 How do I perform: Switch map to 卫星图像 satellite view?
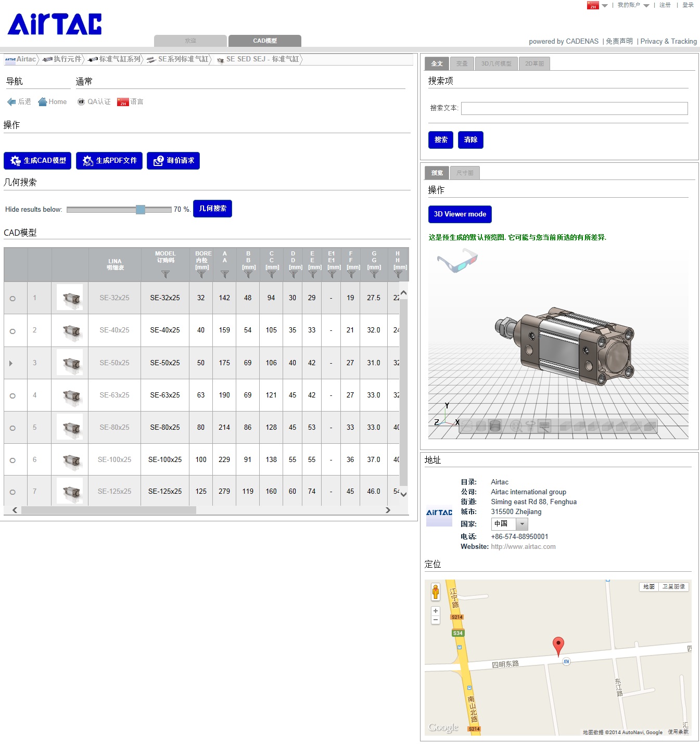tap(673, 587)
